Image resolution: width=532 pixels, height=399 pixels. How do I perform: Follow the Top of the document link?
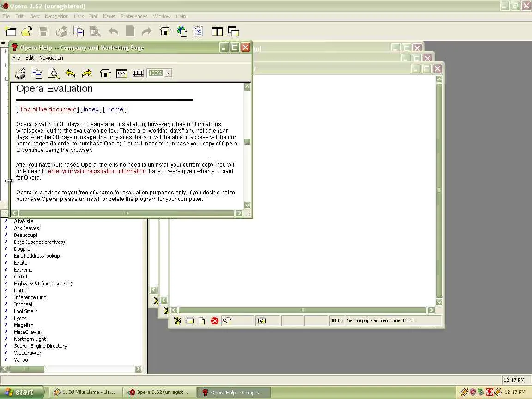48,109
